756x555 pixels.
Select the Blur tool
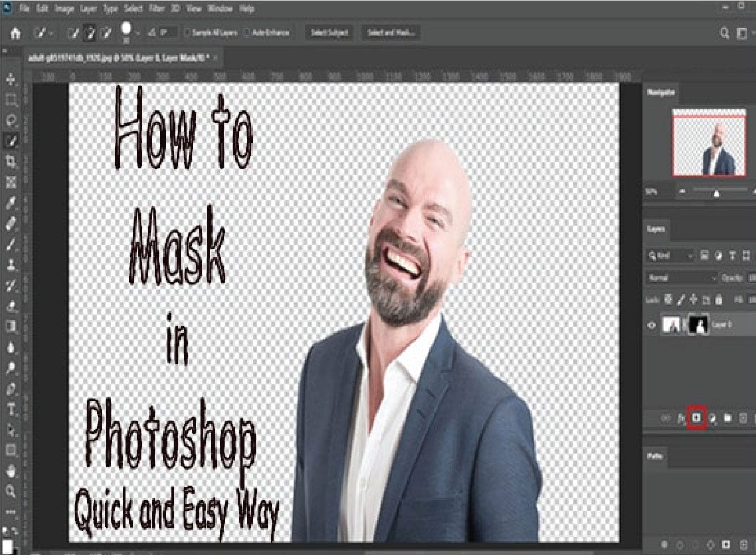pyautogui.click(x=11, y=347)
